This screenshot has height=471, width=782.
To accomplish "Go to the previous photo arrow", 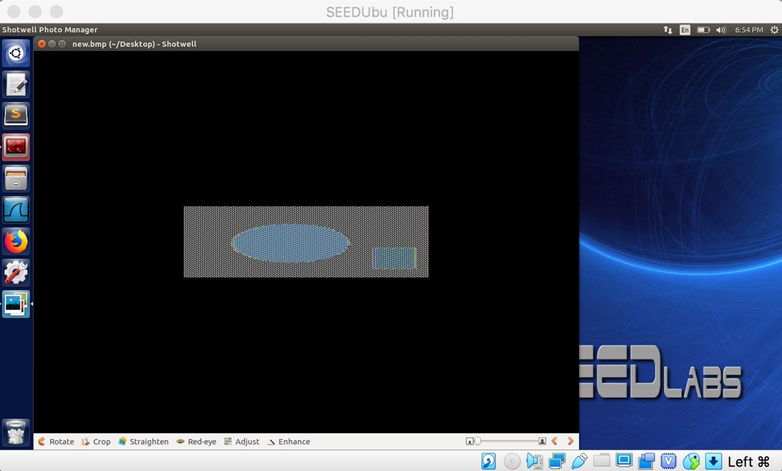I will tap(555, 441).
